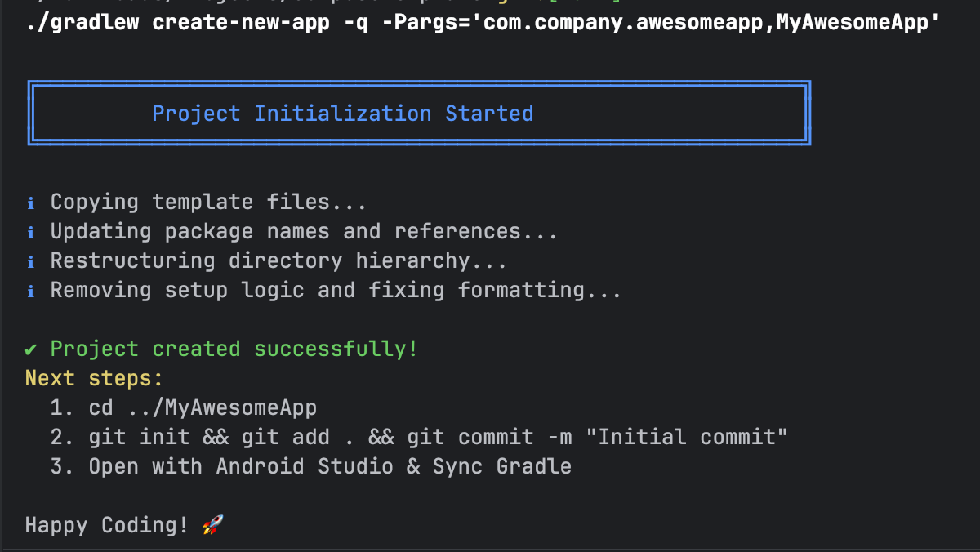Click info icon before "Updating package names"
This screenshot has width=980, height=552.
31,232
